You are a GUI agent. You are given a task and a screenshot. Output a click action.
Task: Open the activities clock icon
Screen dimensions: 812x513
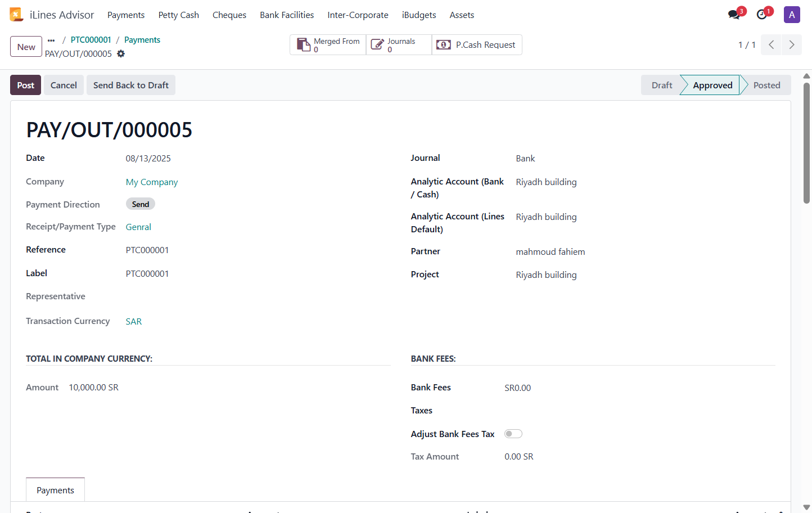(x=762, y=15)
